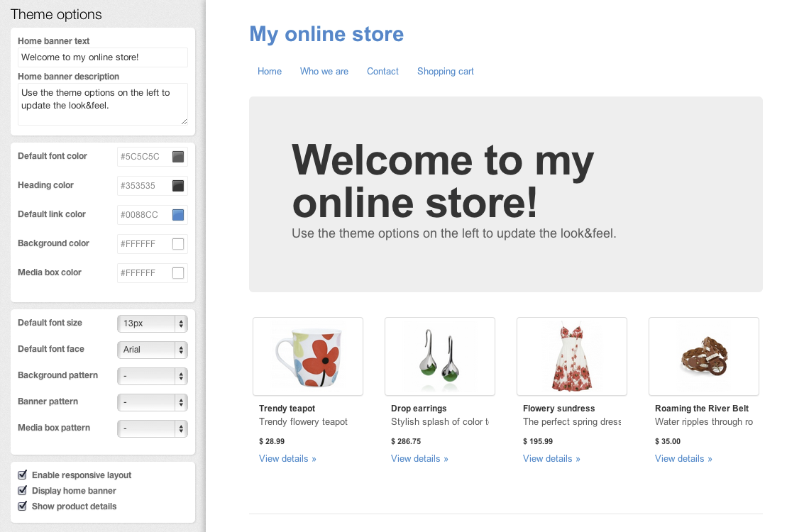Click the Stylish splash of color description

(440, 422)
